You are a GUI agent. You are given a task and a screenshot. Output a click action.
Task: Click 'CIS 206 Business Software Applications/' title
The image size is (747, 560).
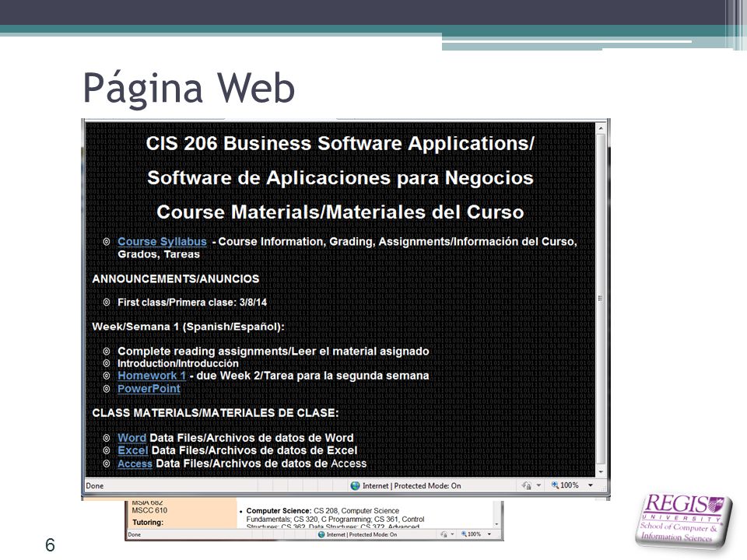[340, 143]
